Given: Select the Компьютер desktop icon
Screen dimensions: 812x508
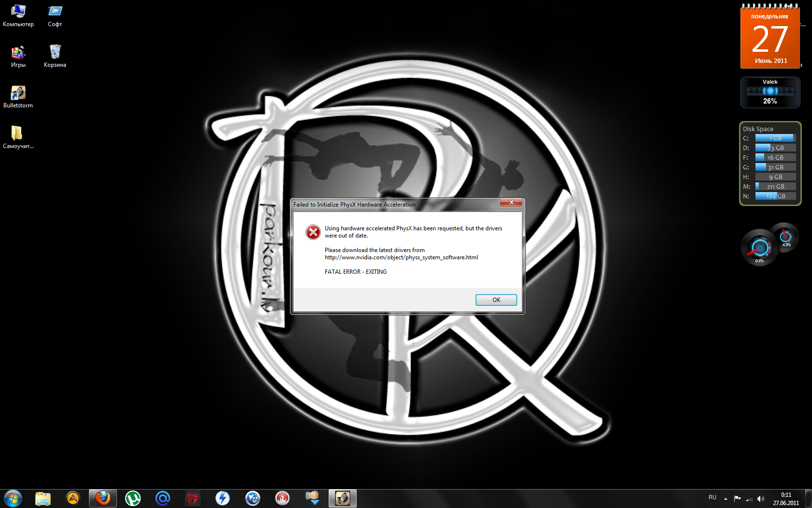Looking at the screenshot, I should pyautogui.click(x=18, y=15).
